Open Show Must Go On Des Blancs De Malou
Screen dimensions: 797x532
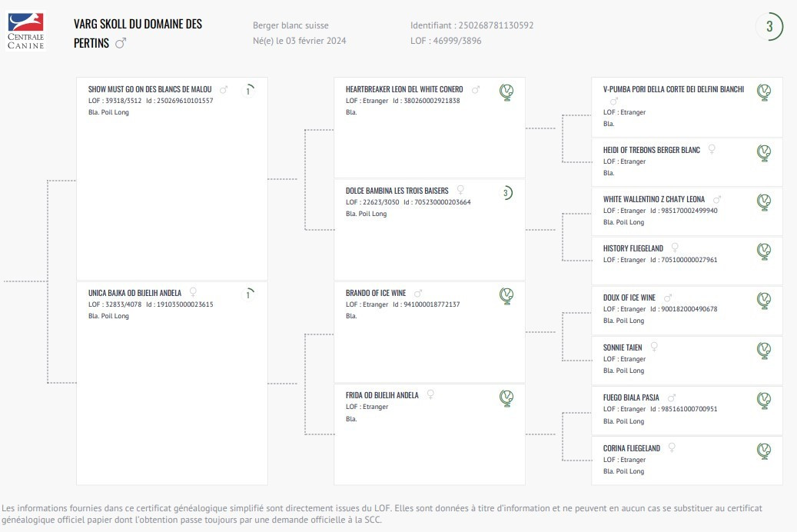click(x=150, y=89)
